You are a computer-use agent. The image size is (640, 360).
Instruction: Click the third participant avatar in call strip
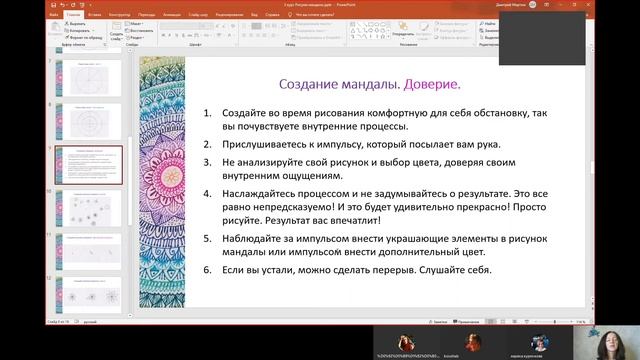pos(539,343)
